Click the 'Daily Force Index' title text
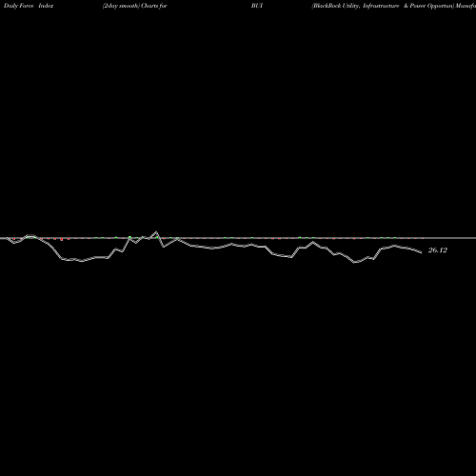This screenshot has height=476, width=476. click(x=29, y=6)
